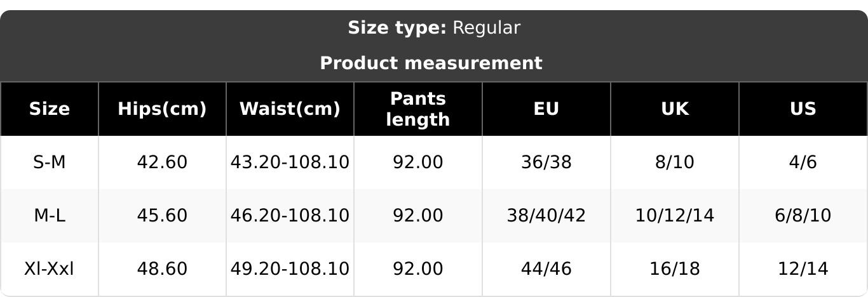Click the Xl-Xxl size row label
The height and width of the screenshot is (297, 868).
pyautogui.click(x=50, y=269)
